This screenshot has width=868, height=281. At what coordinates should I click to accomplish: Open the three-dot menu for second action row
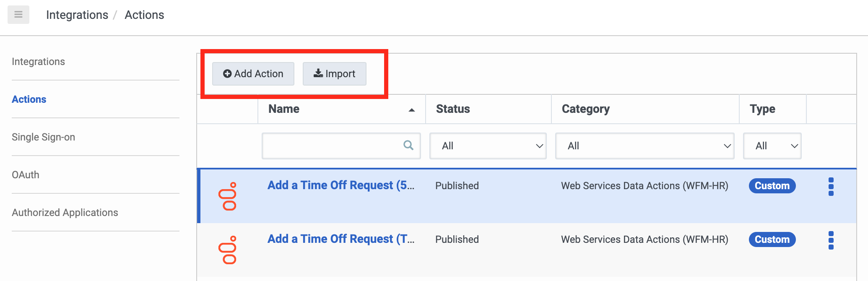[831, 240]
